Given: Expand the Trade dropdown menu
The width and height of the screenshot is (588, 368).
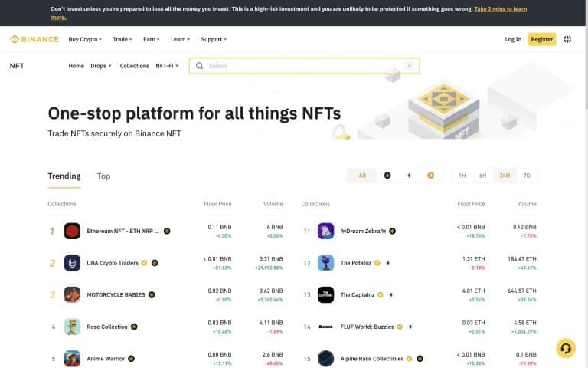Looking at the screenshot, I should point(122,39).
